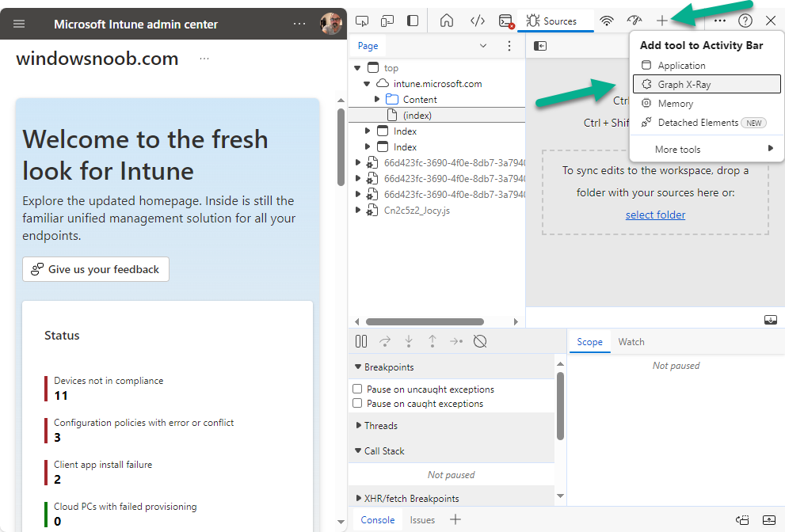
Task: Open the More tools submenu
Action: click(707, 149)
